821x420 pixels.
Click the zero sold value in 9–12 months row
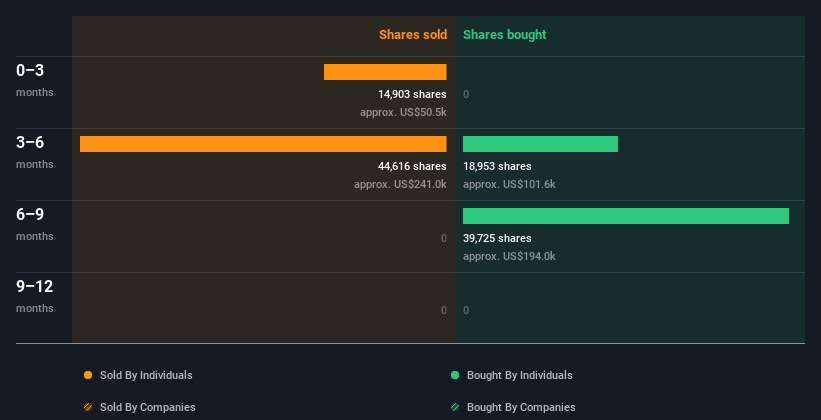click(x=443, y=310)
